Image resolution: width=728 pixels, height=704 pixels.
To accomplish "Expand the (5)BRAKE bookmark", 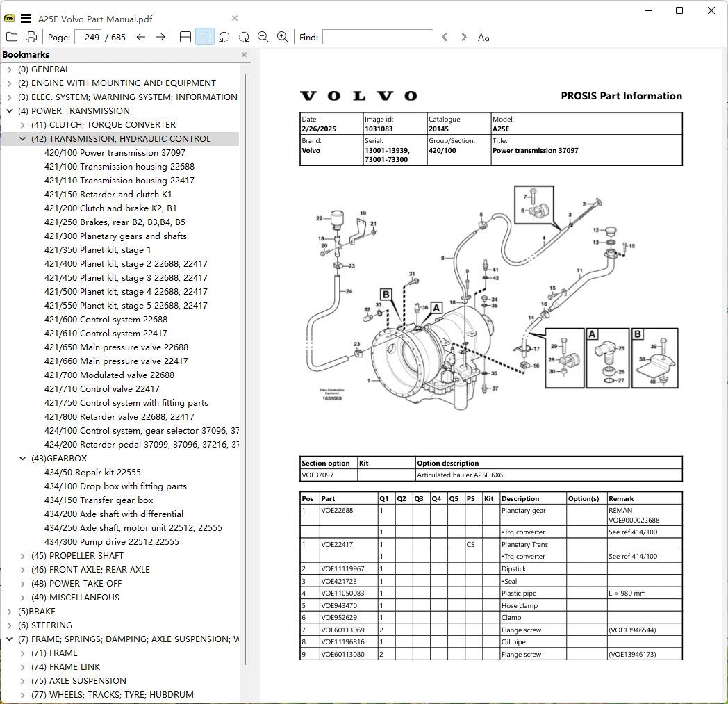I will (x=9, y=612).
